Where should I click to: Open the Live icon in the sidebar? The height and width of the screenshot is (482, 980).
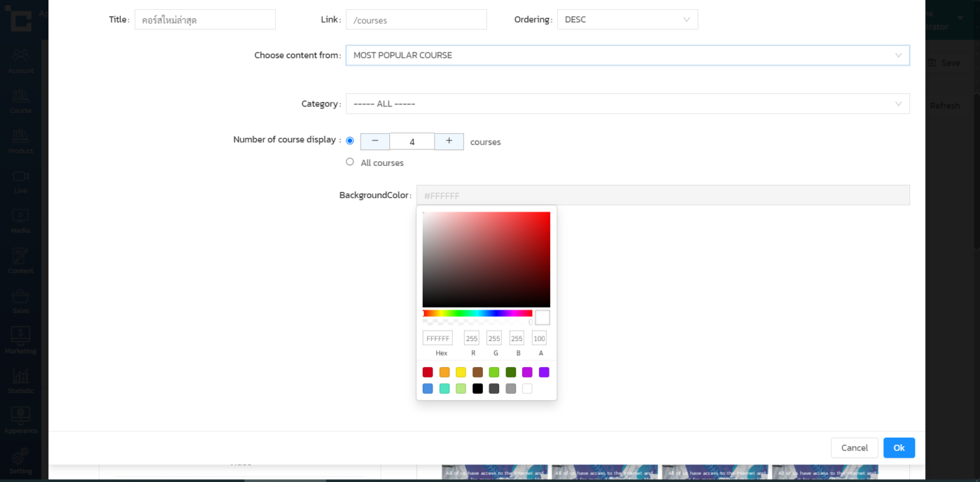click(20, 180)
